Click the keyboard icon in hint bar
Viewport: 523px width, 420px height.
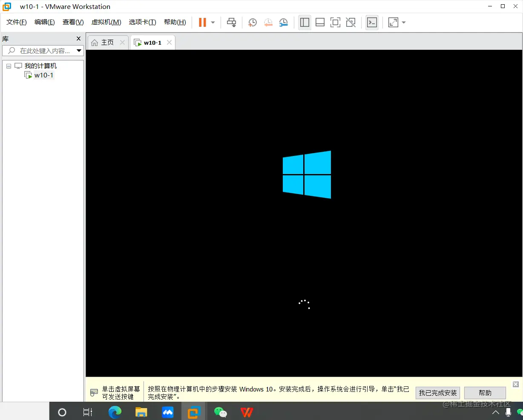94,392
